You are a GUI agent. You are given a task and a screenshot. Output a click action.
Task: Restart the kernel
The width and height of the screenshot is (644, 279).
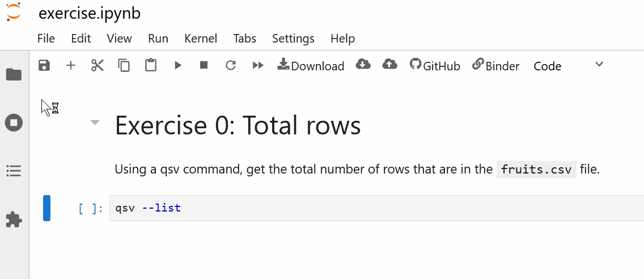click(231, 66)
